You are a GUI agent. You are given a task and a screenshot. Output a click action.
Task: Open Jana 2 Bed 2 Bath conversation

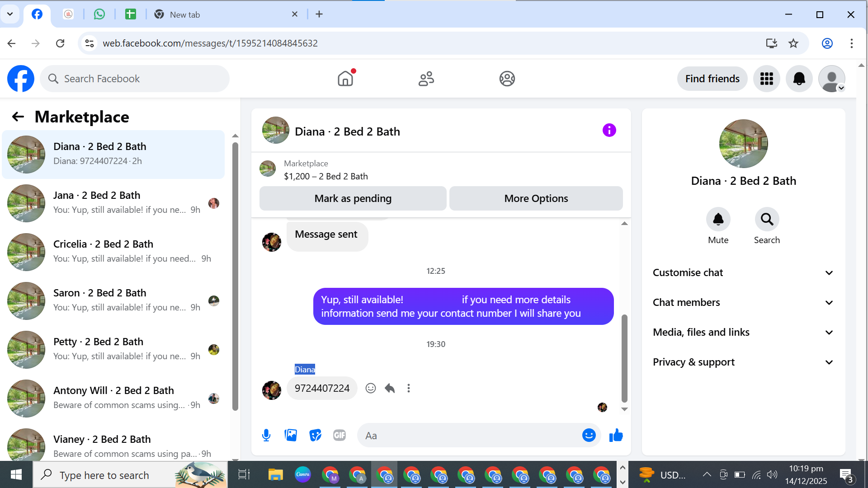pyautogui.click(x=113, y=202)
